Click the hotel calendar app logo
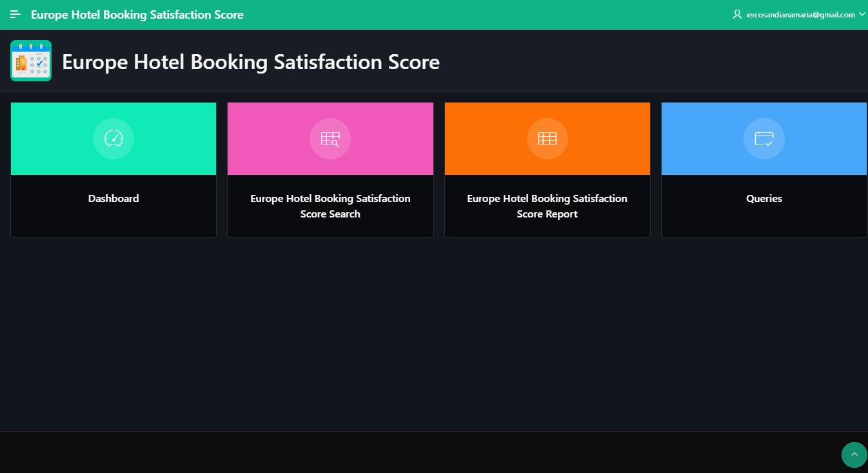The image size is (868, 473). tap(31, 61)
